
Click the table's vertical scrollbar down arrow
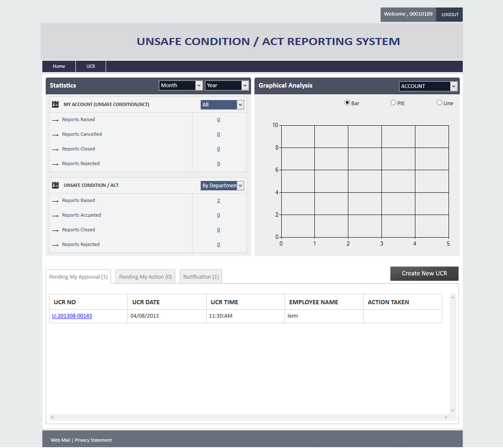(x=453, y=410)
